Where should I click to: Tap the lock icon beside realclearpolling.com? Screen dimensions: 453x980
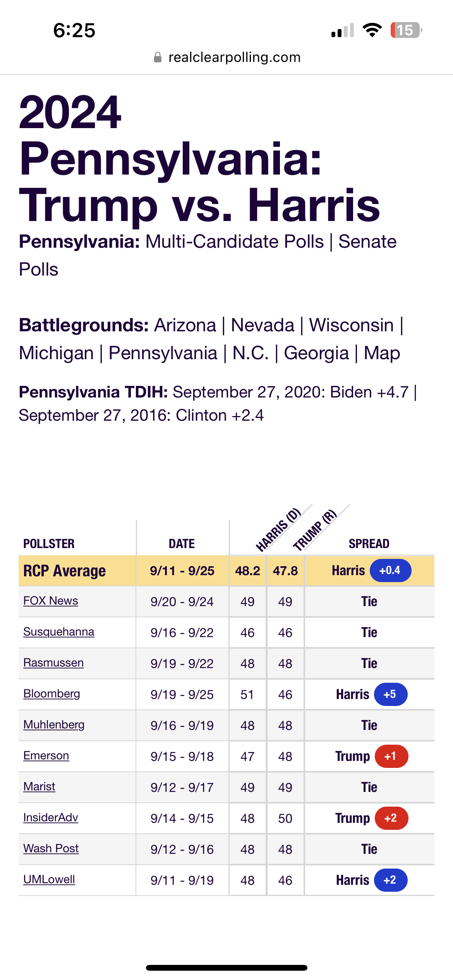158,57
